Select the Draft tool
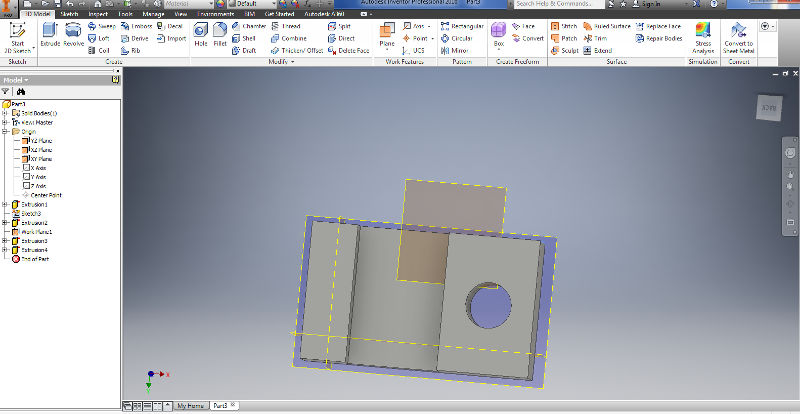Image resolution: width=800 pixels, height=414 pixels. tap(244, 51)
